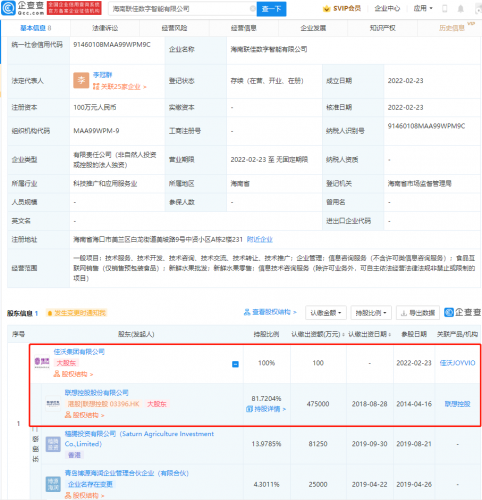Image resolution: width=482 pixels, height=500 pixels.
Task: Open the 应用 dropdown menu
Action: point(423,8)
